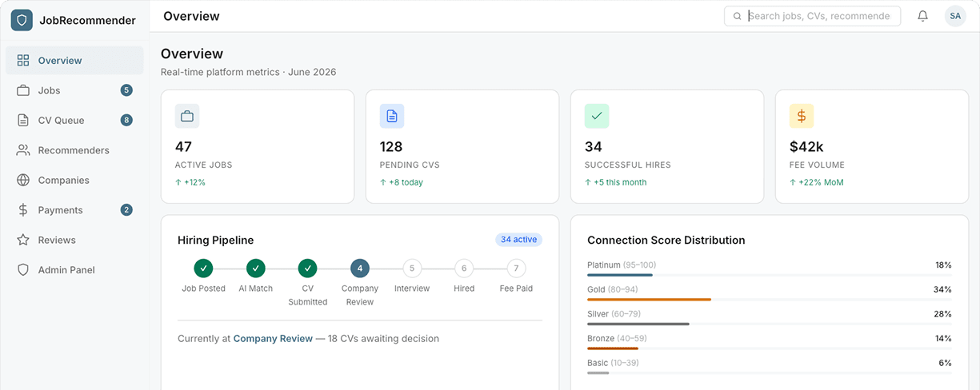This screenshot has width=980, height=390.
Task: Click the Bronze 14% percentage value
Action: (943, 338)
